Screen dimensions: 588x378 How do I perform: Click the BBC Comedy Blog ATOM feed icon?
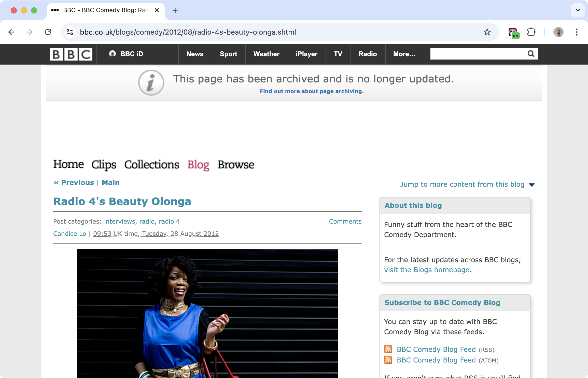coord(388,360)
